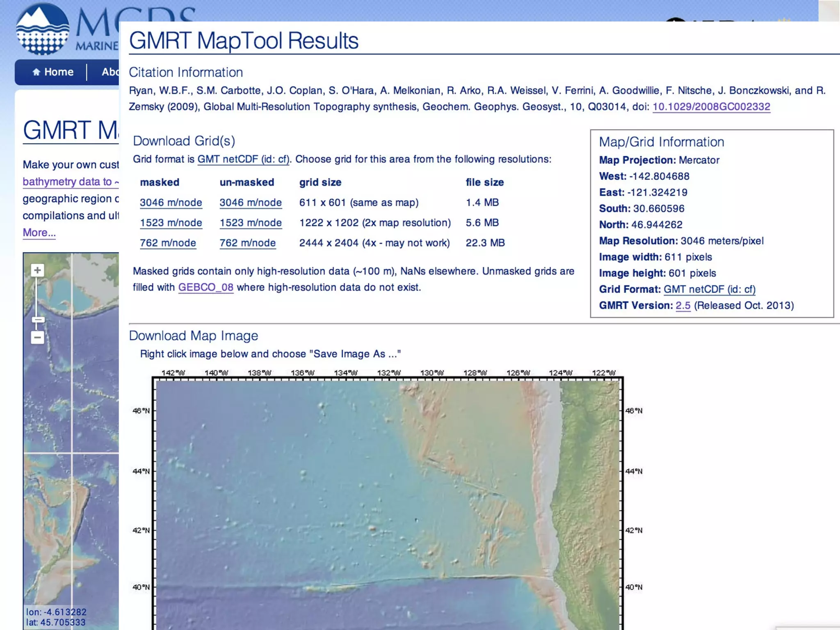Screen dimensions: 840x630
Task: Click the Home house icon
Action: point(36,72)
